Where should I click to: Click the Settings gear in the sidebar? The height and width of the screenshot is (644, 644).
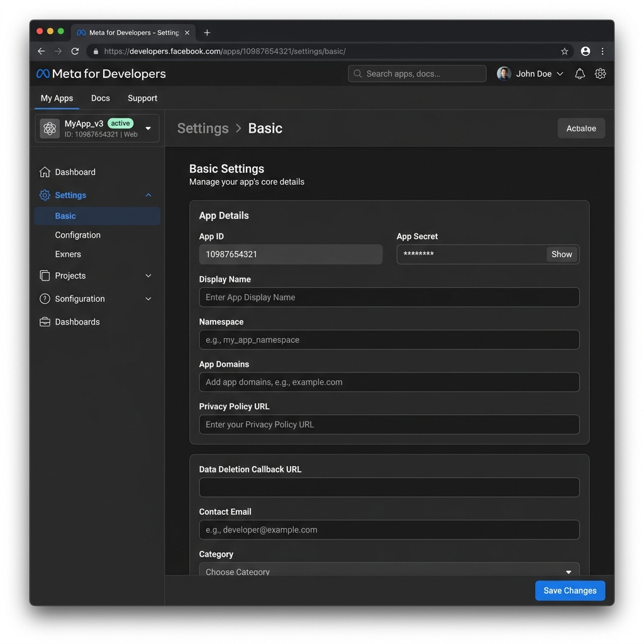[44, 195]
